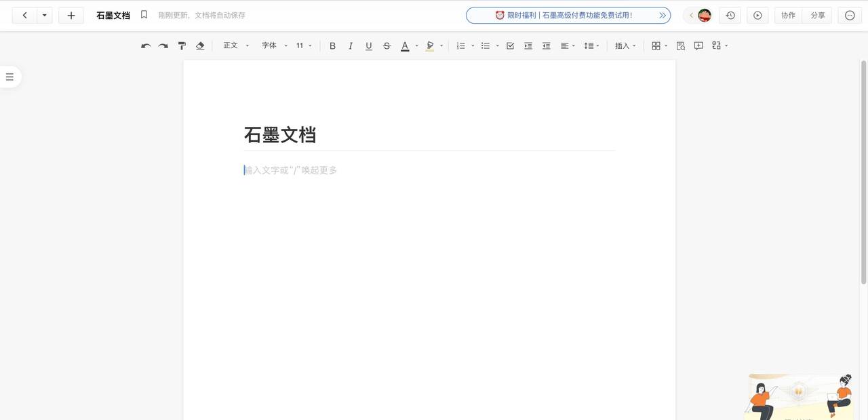Click the format painter icon
868x420 pixels.
click(x=181, y=45)
